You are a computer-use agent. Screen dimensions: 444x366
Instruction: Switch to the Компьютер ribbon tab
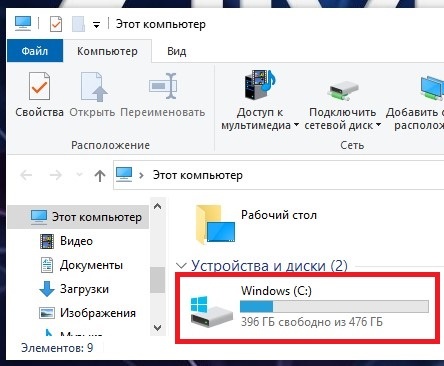[107, 51]
